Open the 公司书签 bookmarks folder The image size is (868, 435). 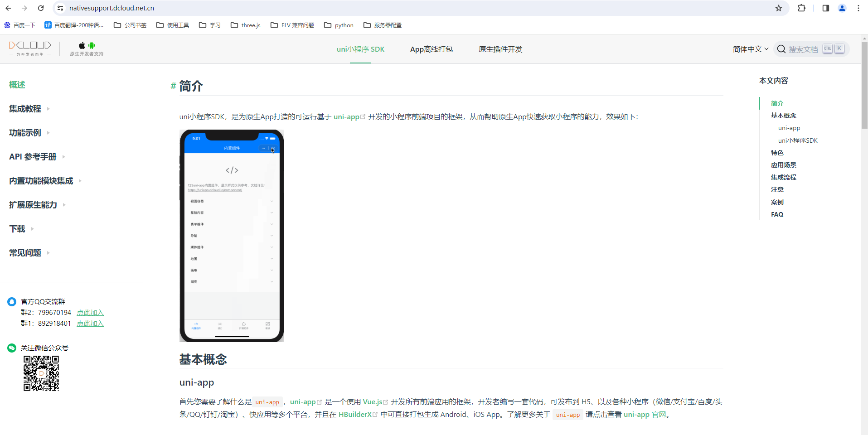(x=130, y=25)
